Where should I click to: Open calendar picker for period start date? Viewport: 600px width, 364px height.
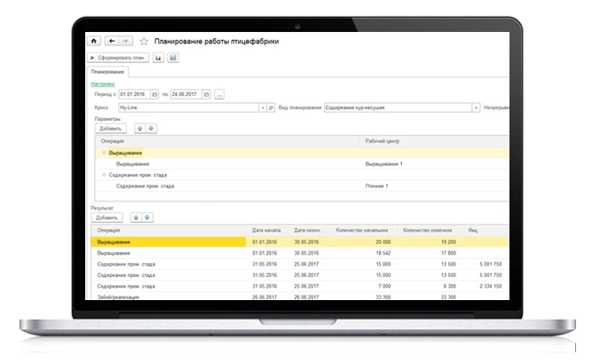(x=154, y=94)
